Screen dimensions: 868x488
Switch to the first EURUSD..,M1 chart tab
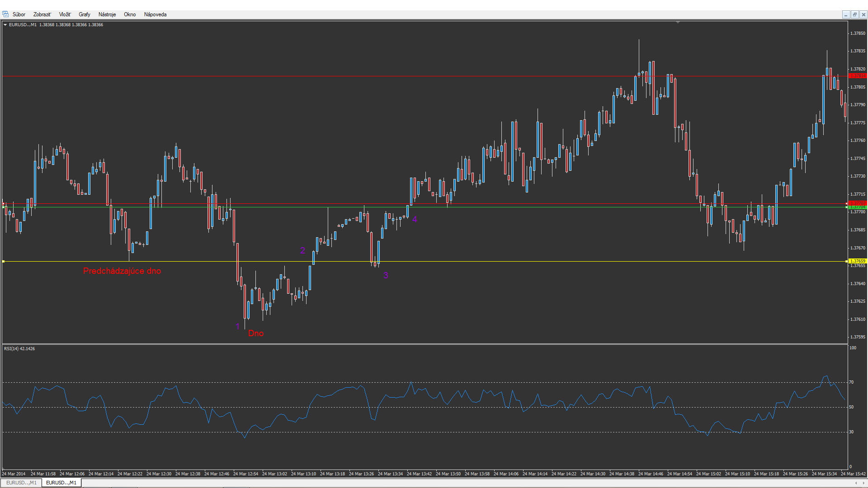point(21,483)
